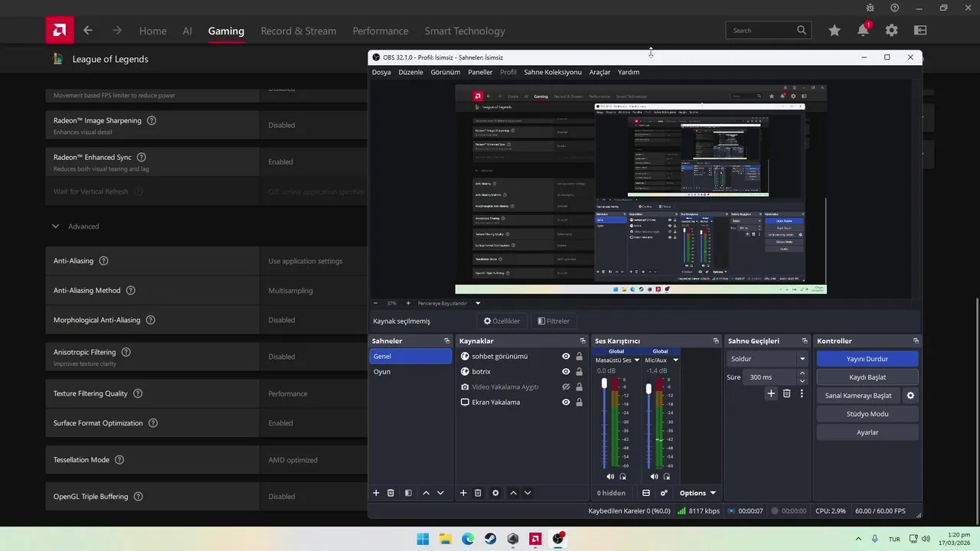980x551 pixels.
Task: Open virtual camera settings gear
Action: [910, 396]
